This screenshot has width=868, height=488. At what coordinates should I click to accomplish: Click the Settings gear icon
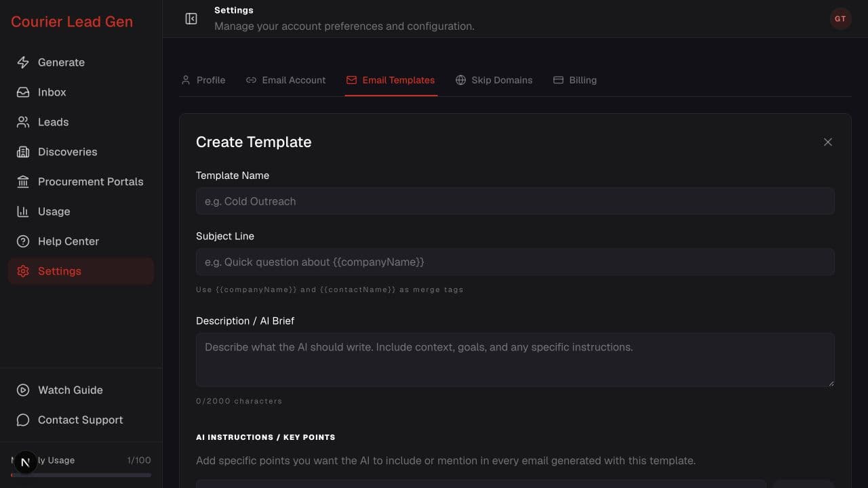click(x=23, y=271)
